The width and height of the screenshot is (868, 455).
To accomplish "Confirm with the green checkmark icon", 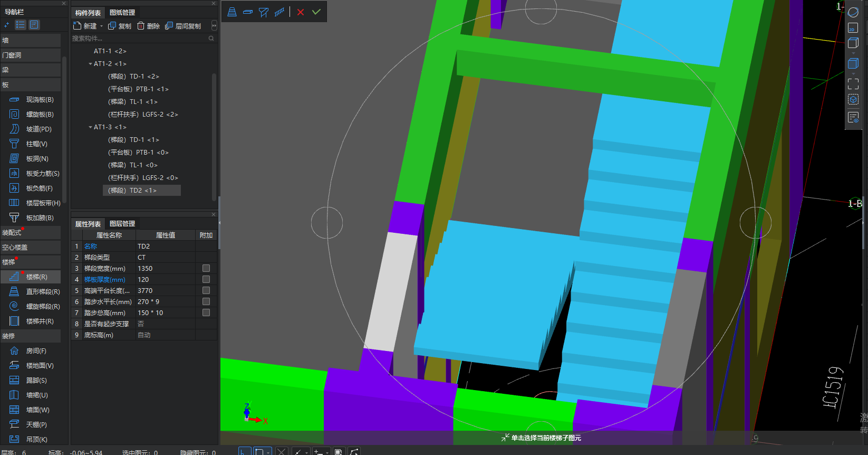I will point(316,12).
